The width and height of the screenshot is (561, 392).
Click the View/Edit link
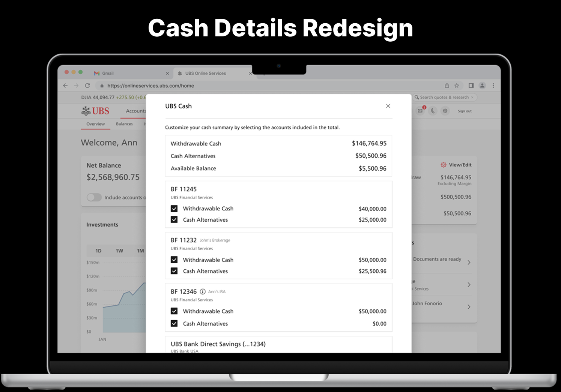pyautogui.click(x=460, y=165)
